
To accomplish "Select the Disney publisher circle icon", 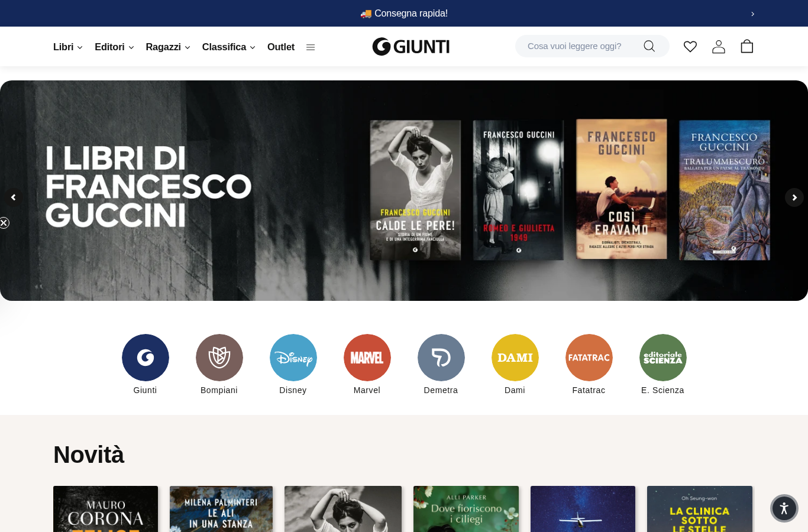I will coord(293,358).
